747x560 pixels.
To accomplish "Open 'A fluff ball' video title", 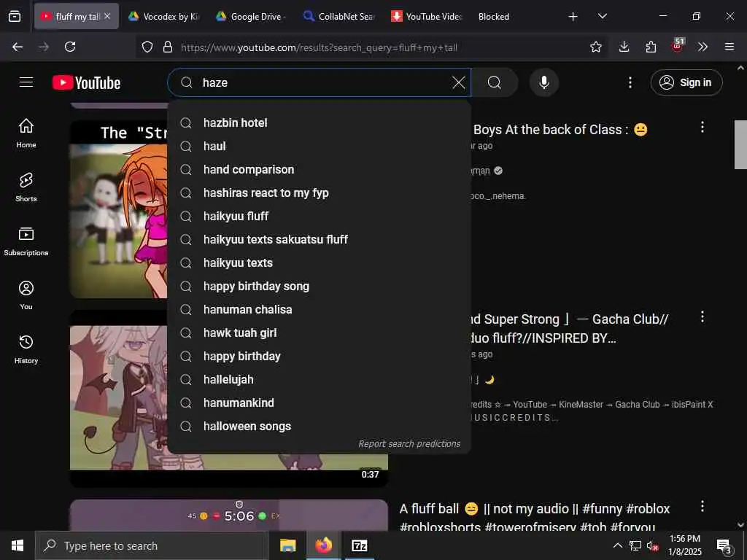I will tap(535, 518).
